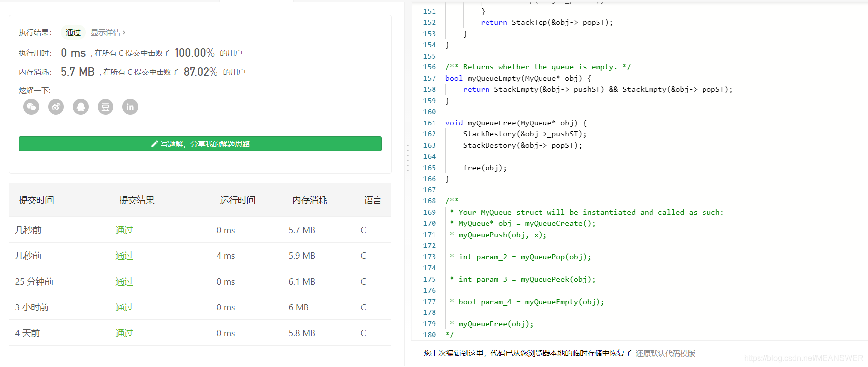
Task: Open the 通过 submission from 3 小时前
Action: tap(124, 307)
